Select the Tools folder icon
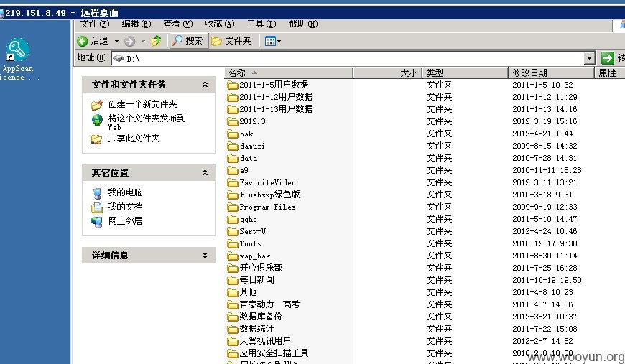This screenshot has height=364, width=625. (x=232, y=243)
